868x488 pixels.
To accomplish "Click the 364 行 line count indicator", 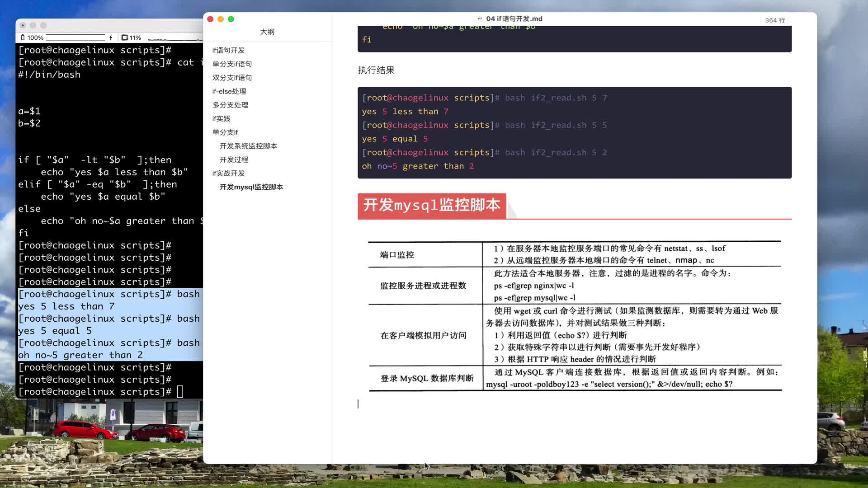I will pyautogui.click(x=775, y=20).
